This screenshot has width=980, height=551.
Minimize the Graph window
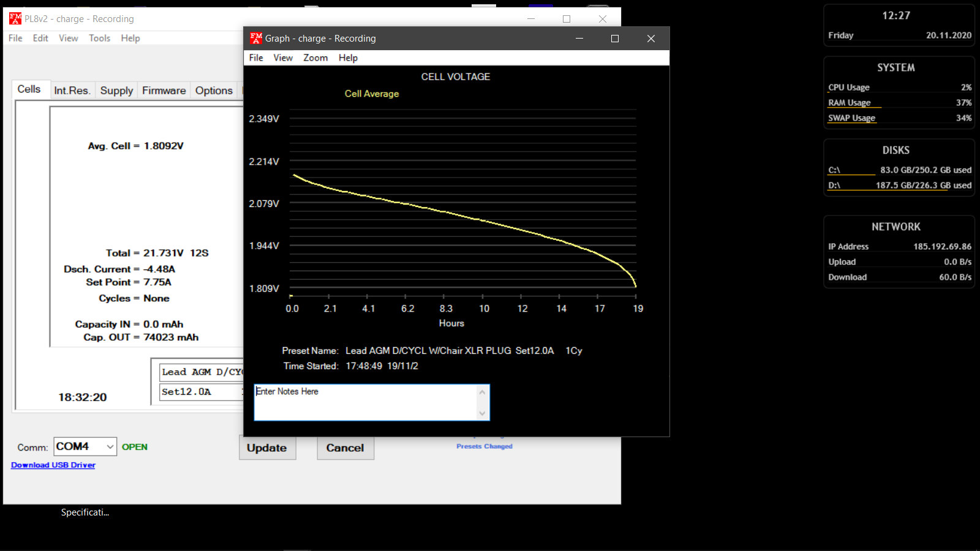(579, 39)
